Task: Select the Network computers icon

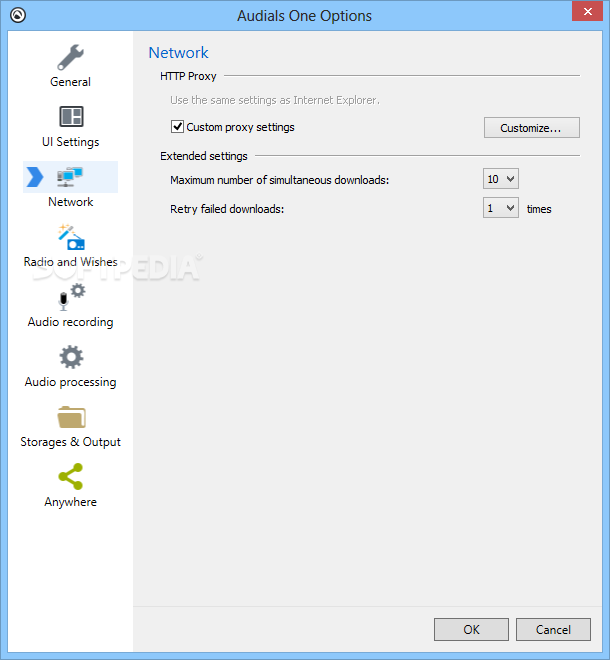Action: point(70,177)
